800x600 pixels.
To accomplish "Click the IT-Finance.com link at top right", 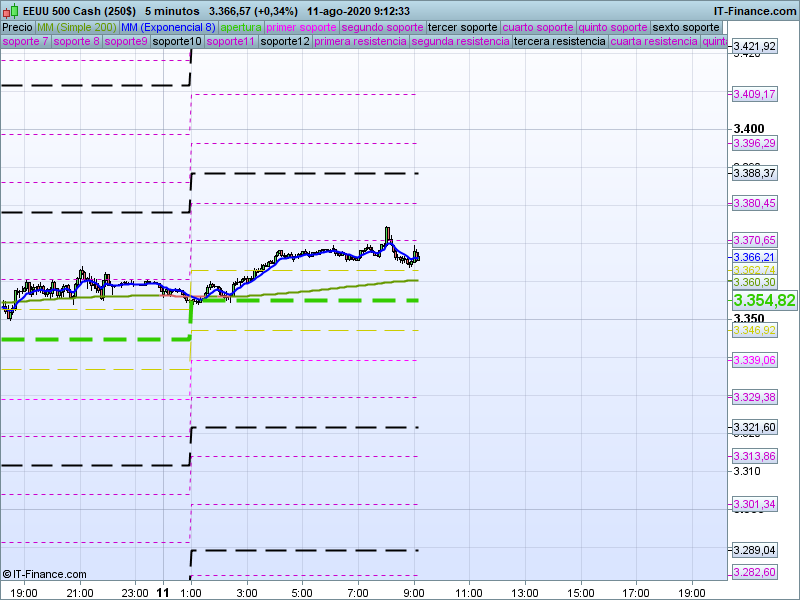I will click(754, 11).
